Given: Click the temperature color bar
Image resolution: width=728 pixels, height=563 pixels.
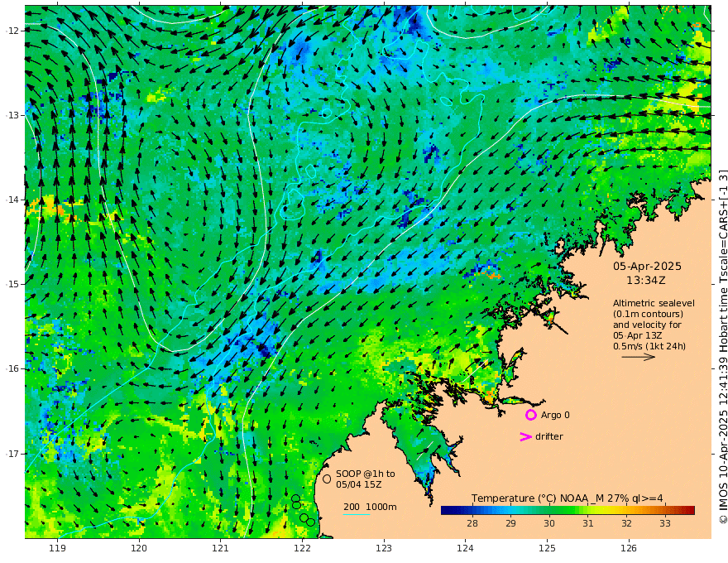Looking at the screenshot, I should (x=568, y=510).
